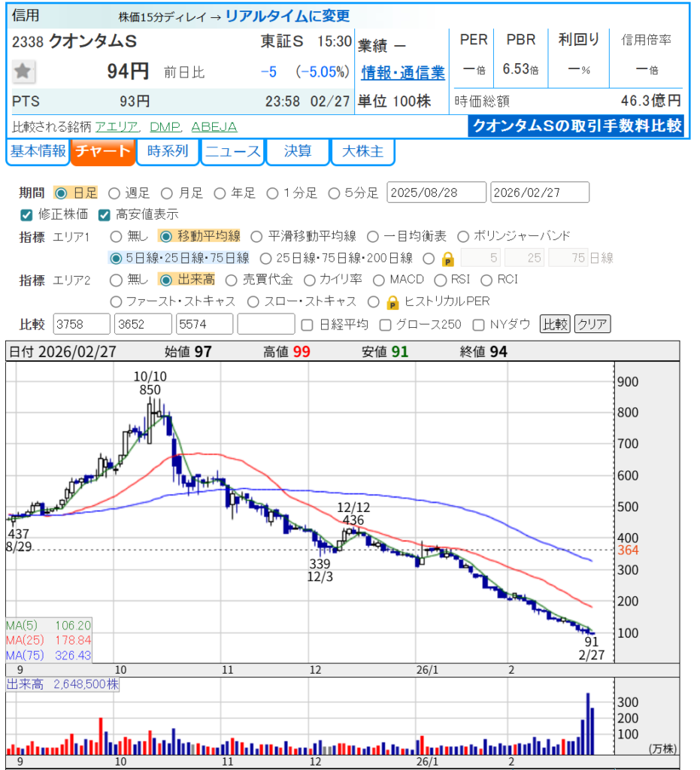Viewport: 700px width, 770px height.
Task: Open the クオンタムSの取引手数料比較 banner
Action: (x=576, y=126)
